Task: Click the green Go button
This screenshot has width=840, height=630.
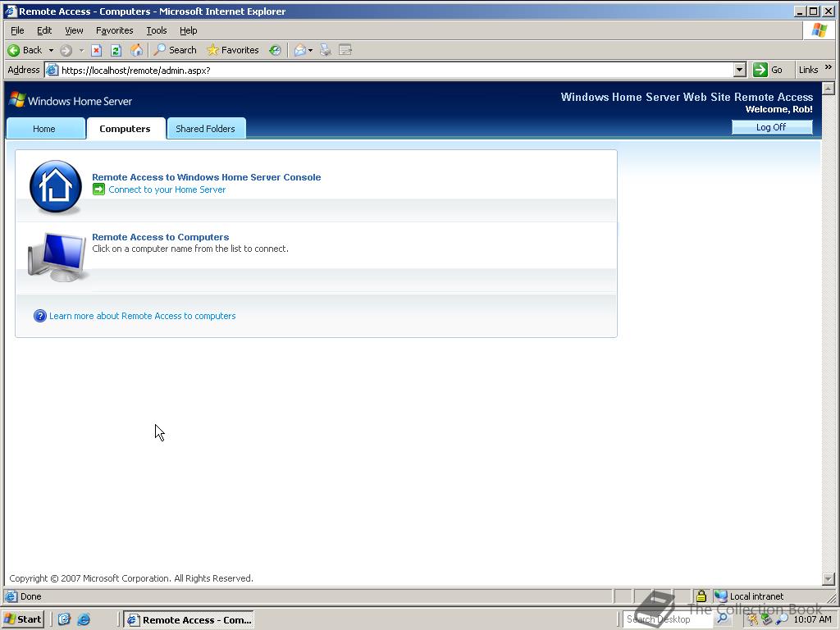Action: (768, 70)
